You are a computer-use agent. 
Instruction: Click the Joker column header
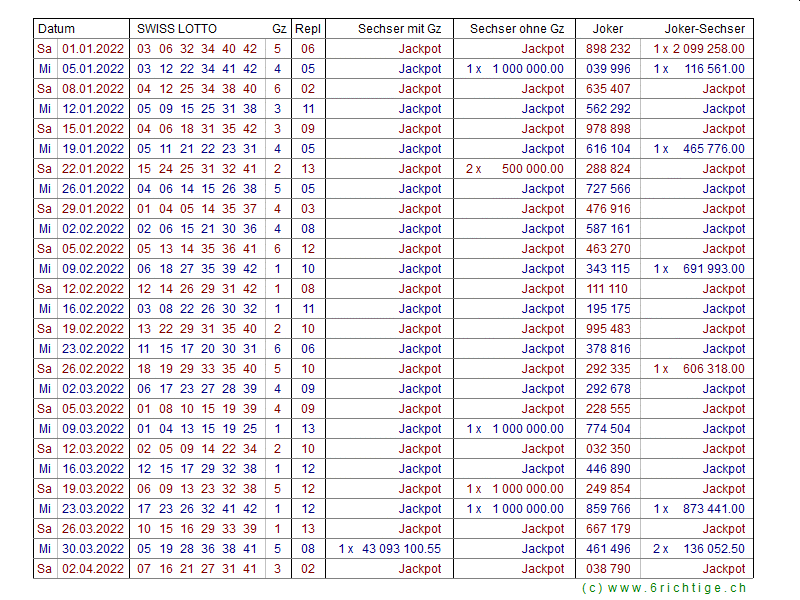tap(608, 29)
